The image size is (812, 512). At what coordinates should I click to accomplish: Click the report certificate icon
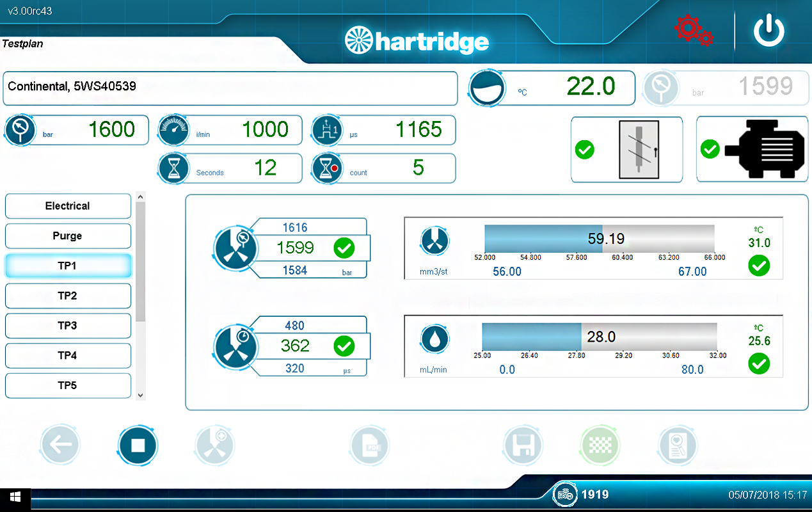(678, 444)
